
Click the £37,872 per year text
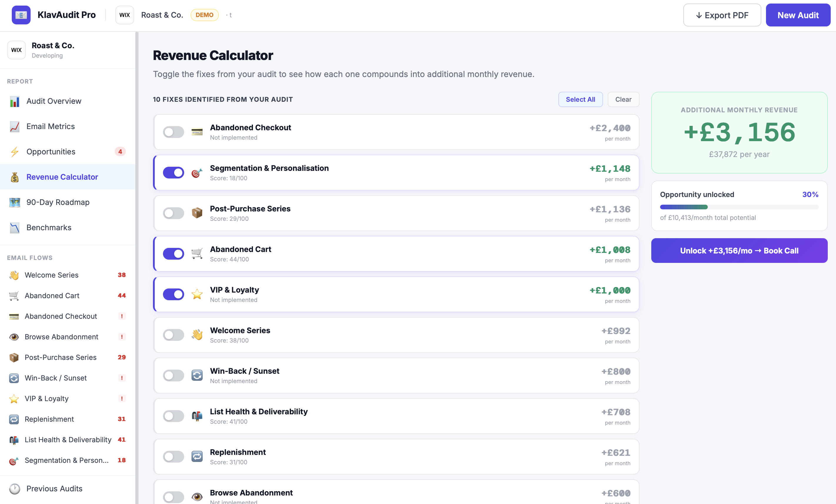coord(739,155)
